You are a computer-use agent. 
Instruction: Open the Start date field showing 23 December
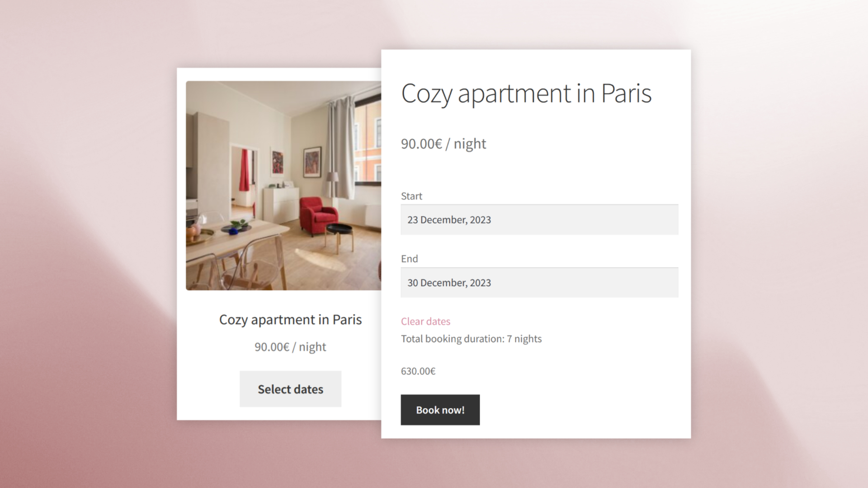tap(539, 220)
